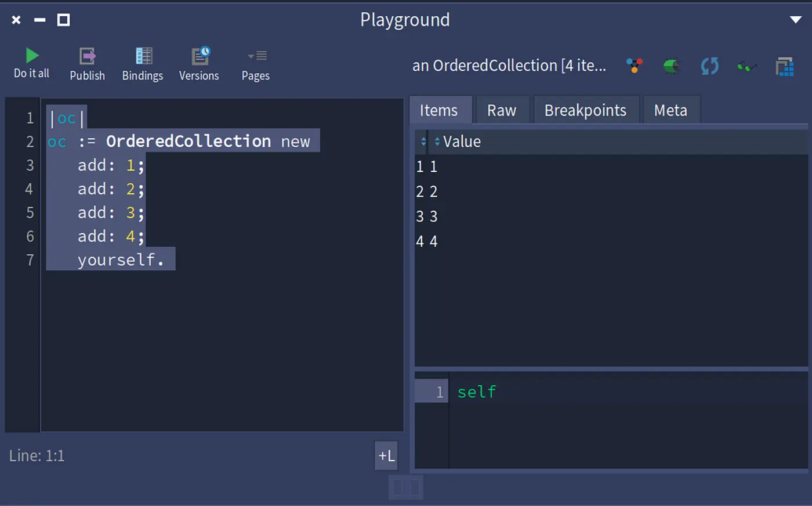The image size is (812, 506).
Task: Run the code with Do it all
Action: tap(31, 63)
